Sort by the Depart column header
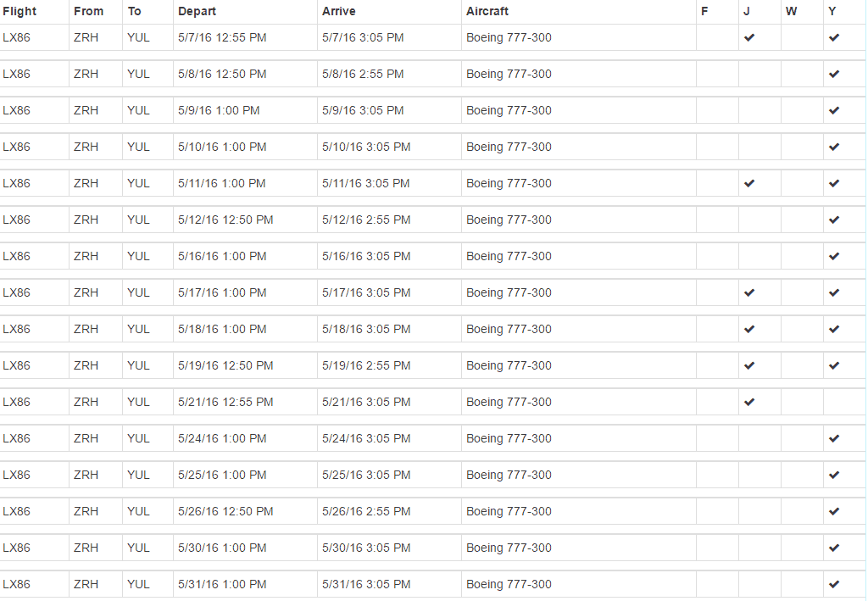The height and width of the screenshot is (601, 868). (197, 11)
